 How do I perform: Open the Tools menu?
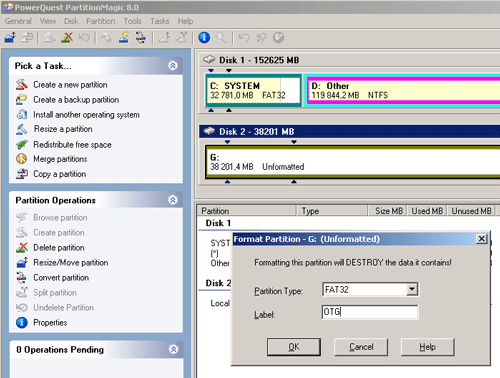132,21
